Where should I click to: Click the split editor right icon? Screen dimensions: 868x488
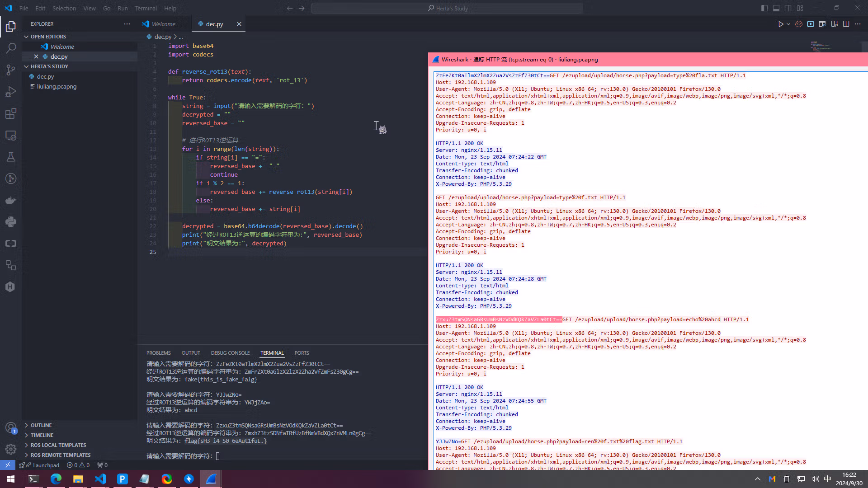click(x=846, y=24)
